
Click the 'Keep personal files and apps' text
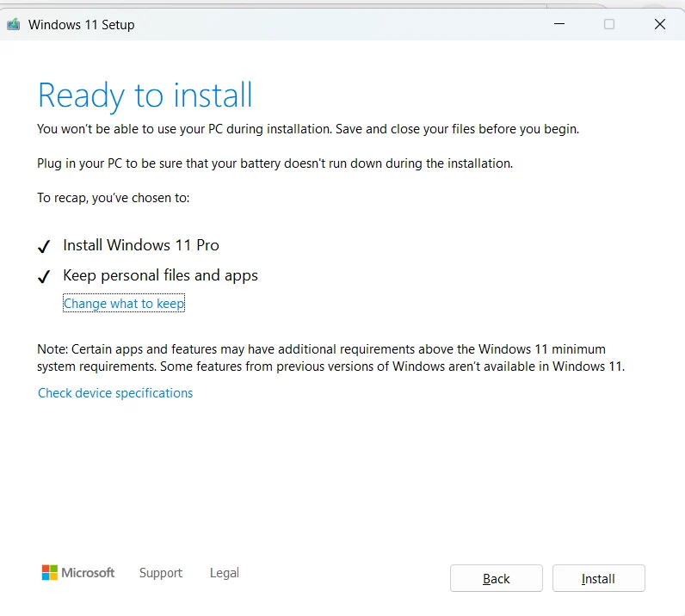click(x=160, y=275)
